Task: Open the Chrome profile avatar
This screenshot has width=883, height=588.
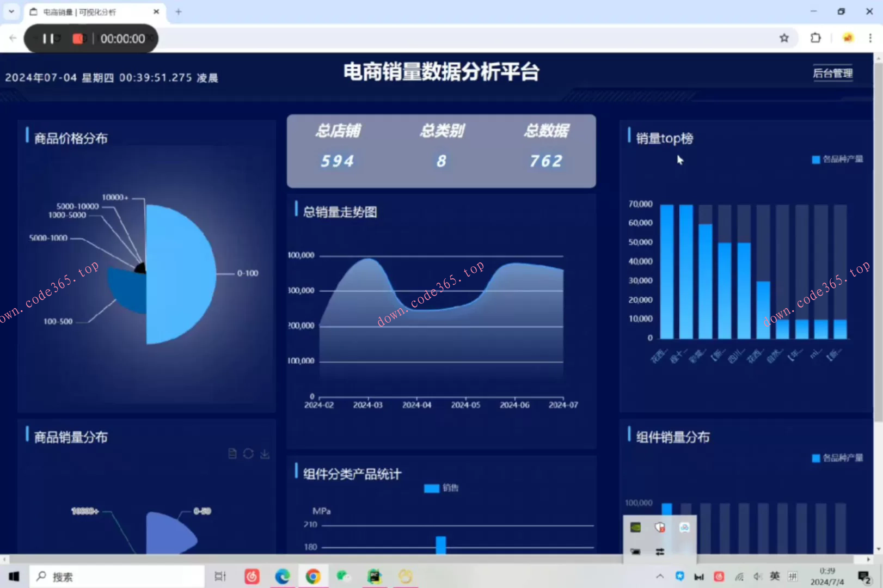Action: [848, 38]
